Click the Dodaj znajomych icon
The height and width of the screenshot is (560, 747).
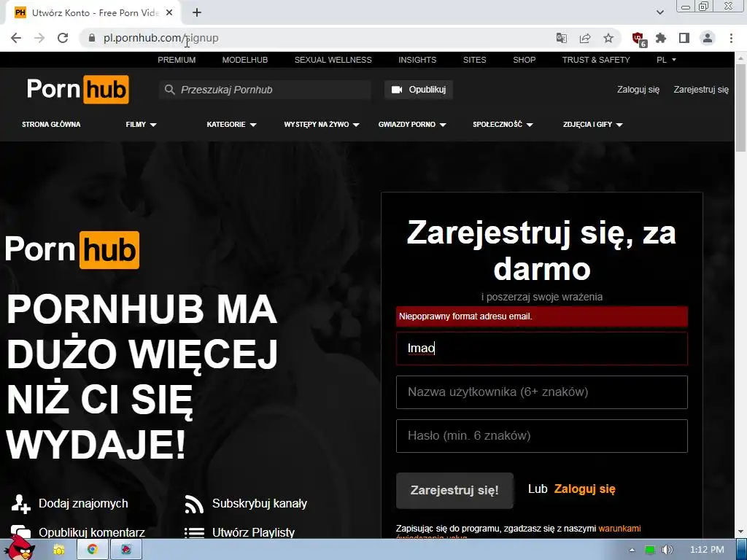[20, 504]
